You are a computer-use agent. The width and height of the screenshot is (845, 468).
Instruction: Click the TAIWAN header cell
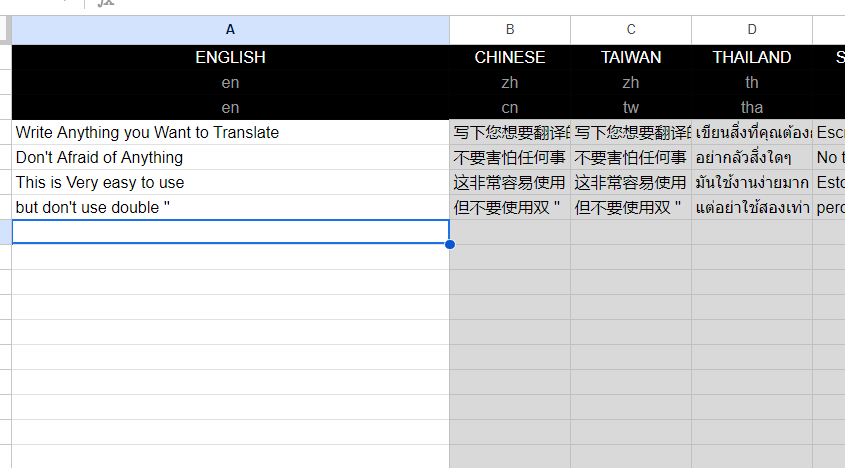click(631, 58)
